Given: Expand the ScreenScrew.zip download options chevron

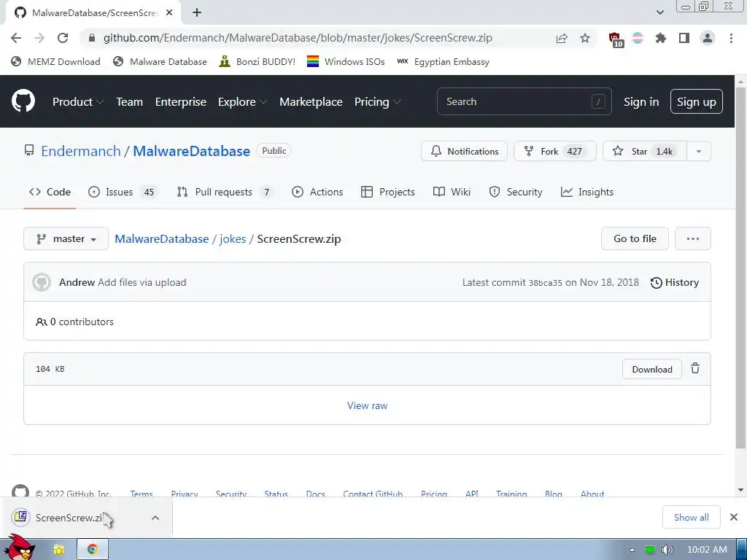Looking at the screenshot, I should (155, 518).
